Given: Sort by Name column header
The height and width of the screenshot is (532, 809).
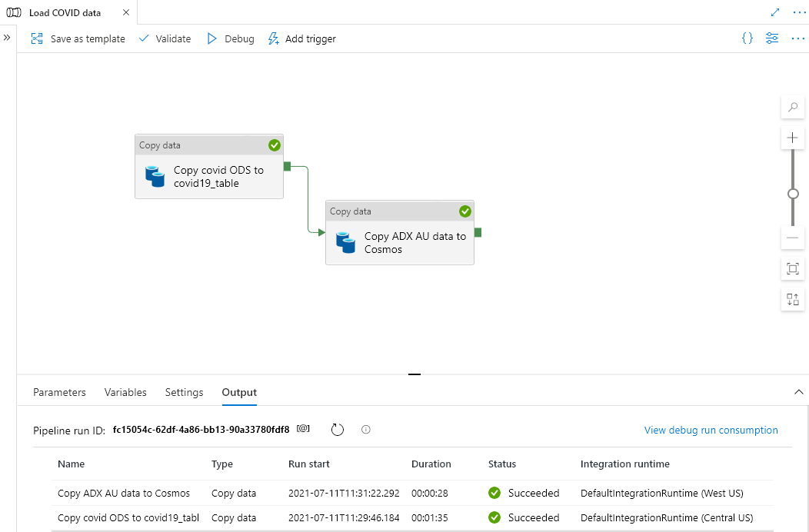Looking at the screenshot, I should (x=72, y=464).
